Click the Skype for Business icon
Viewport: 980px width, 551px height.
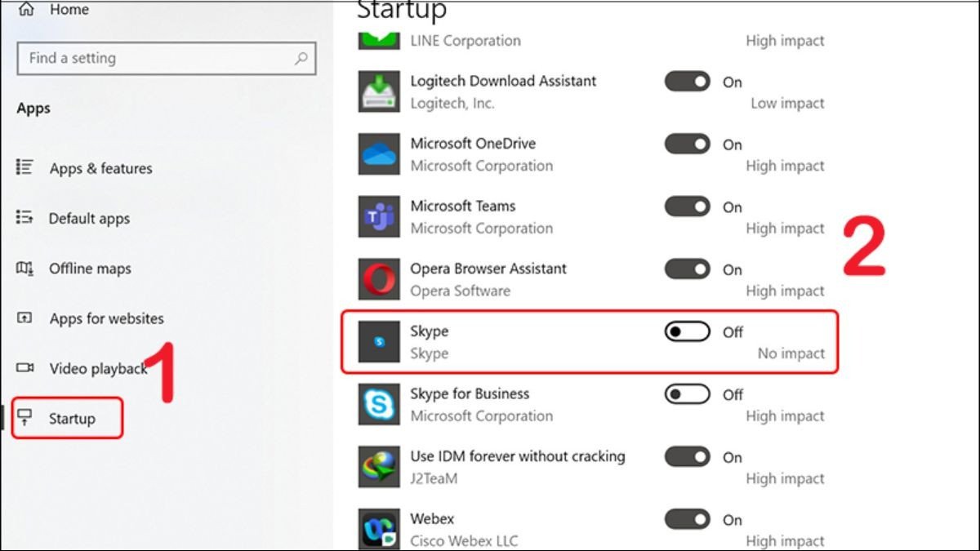[x=378, y=404]
